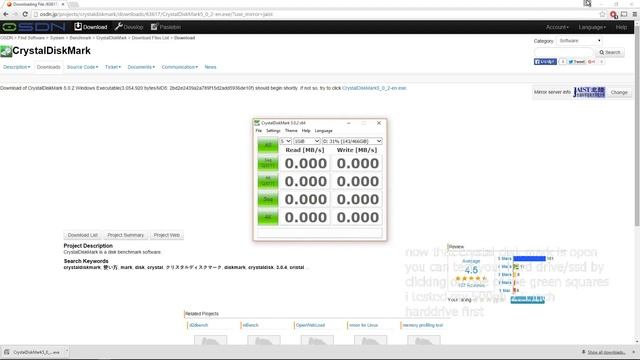Reload the page with the browser refresh icon
The image size is (640, 360).
point(25,14)
